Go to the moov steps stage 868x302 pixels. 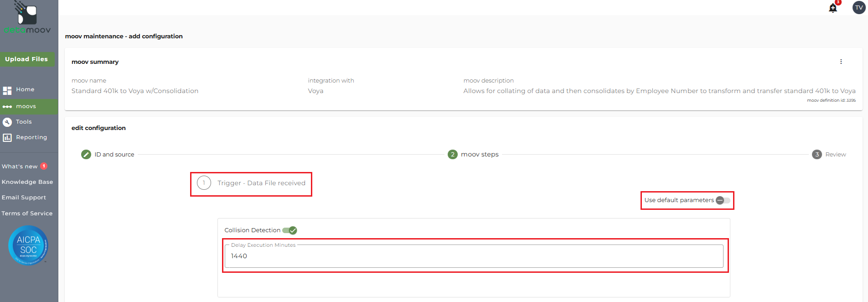(x=473, y=155)
